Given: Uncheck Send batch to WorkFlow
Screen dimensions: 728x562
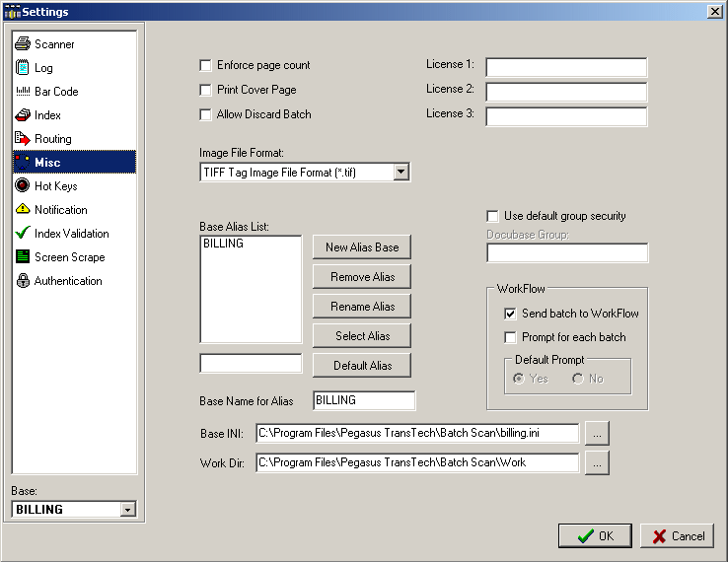Looking at the screenshot, I should pyautogui.click(x=510, y=314).
